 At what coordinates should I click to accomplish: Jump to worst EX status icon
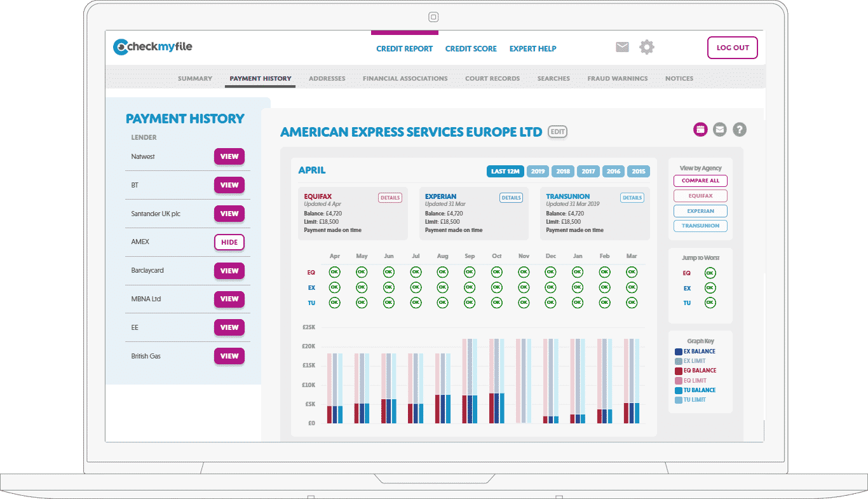pos(710,288)
